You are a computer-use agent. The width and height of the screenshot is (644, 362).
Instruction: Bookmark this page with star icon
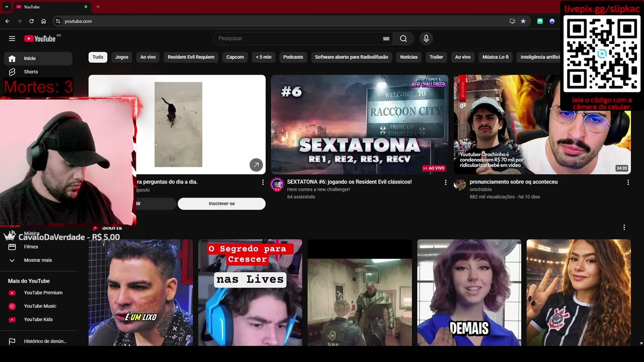tap(523, 21)
